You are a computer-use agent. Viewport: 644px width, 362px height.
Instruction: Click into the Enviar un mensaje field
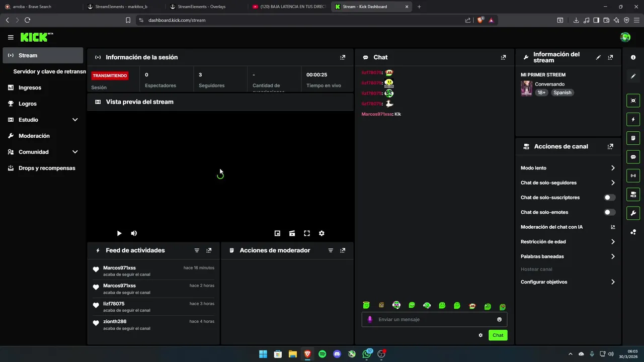(435, 319)
